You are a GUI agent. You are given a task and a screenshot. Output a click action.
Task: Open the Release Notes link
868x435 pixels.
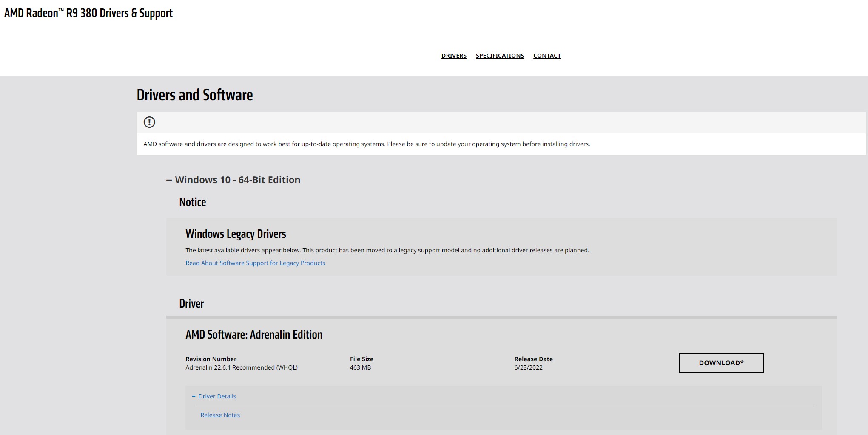(220, 415)
